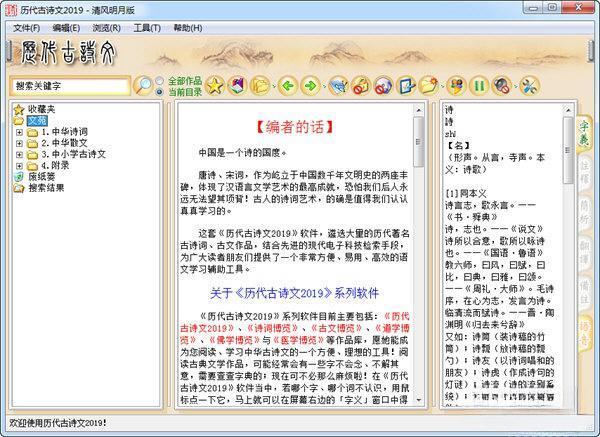This screenshot has width=600, height=437.
Task: Select the 全部作品 radio button
Action: pyautogui.click(x=162, y=80)
